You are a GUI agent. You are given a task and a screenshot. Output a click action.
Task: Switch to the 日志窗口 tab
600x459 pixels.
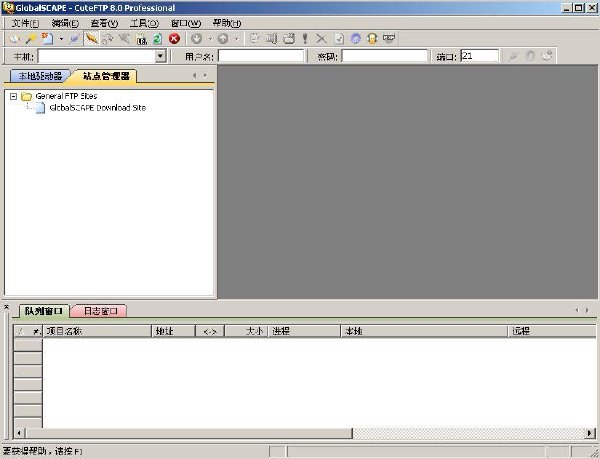(100, 311)
